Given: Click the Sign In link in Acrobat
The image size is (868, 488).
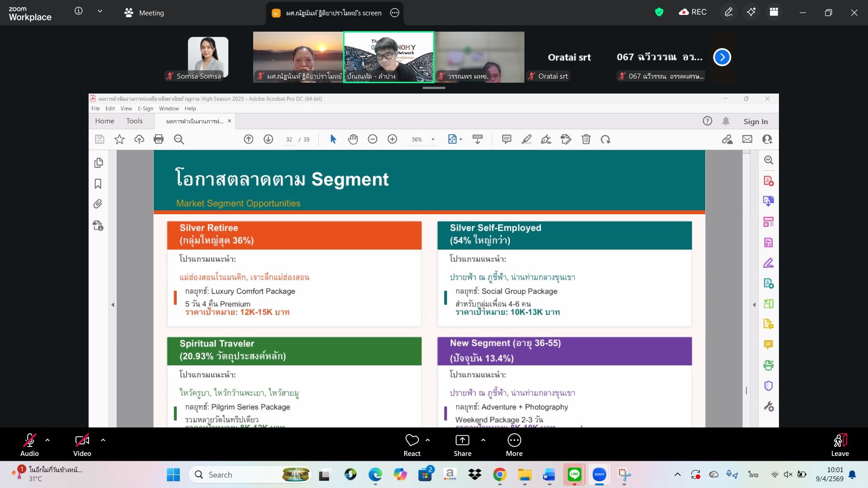Looking at the screenshot, I should 755,122.
